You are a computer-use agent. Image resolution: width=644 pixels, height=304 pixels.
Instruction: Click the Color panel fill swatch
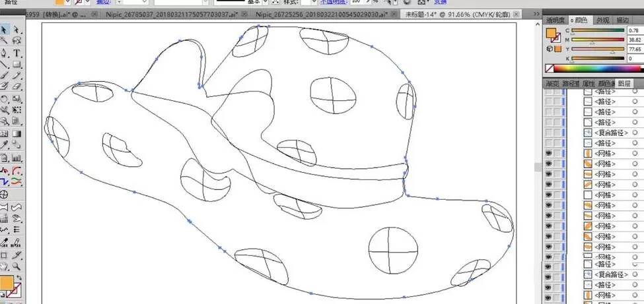click(x=551, y=33)
